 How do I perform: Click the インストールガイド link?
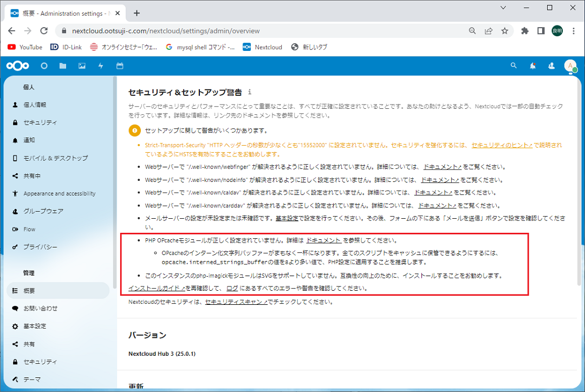157,289
